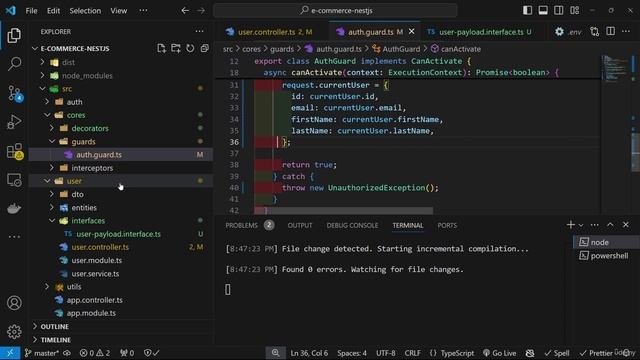
Task: Close the auth.guard.ts tab
Action: pyautogui.click(x=412, y=31)
